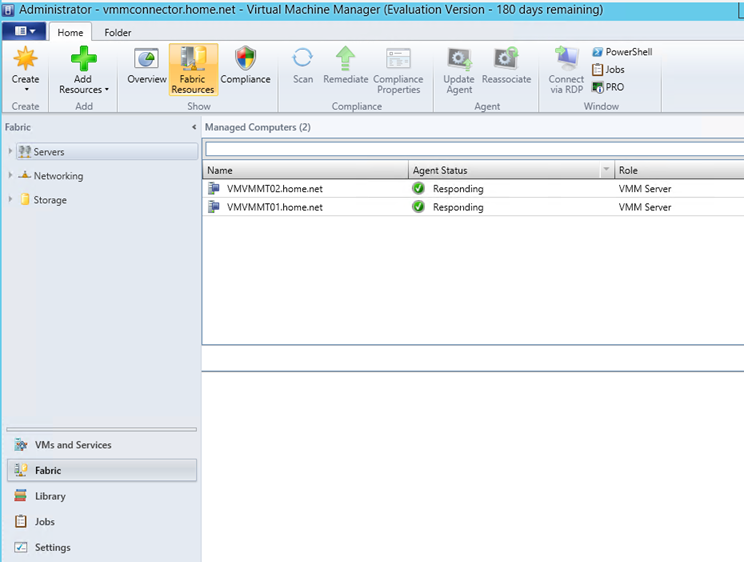Open Compliance Properties
The width and height of the screenshot is (744, 562).
tap(398, 70)
